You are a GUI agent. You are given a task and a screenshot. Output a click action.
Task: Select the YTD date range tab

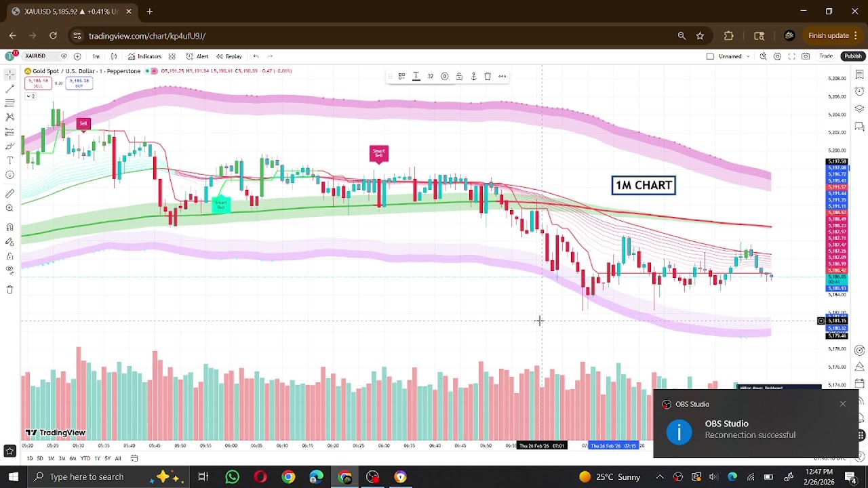pyautogui.click(x=85, y=458)
